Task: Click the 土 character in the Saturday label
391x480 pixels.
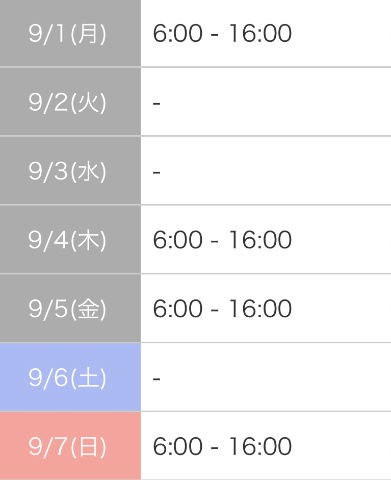Action: point(88,378)
